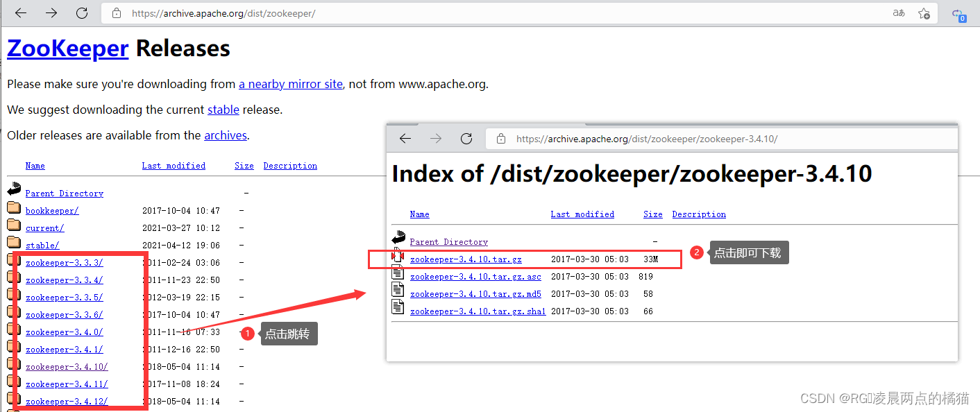Screen dimensions: 980x412
Task: Open the zookeeper-3.4.10/ directory
Action: point(67,367)
